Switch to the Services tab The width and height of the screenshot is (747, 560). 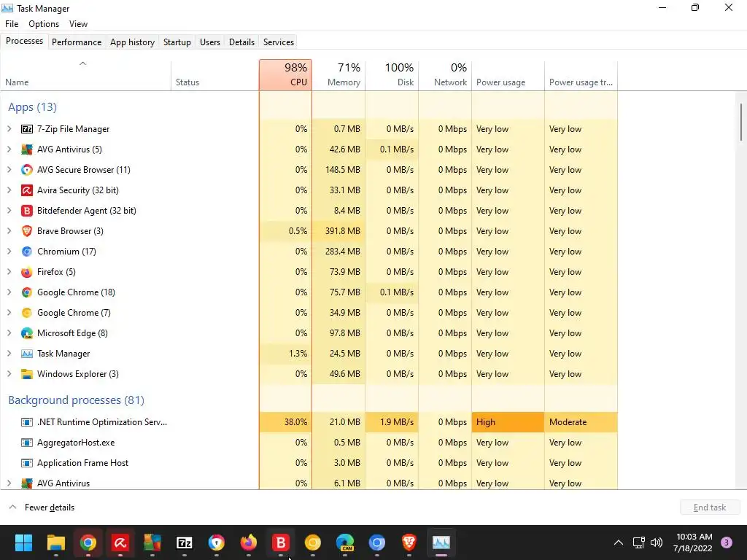[279, 42]
